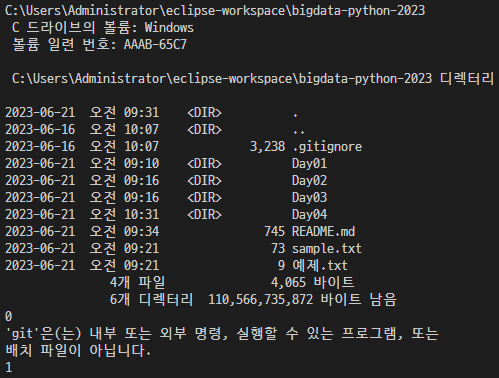The image size is (499, 378).
Task: Click the 예제.txt file name
Action: click(320, 266)
